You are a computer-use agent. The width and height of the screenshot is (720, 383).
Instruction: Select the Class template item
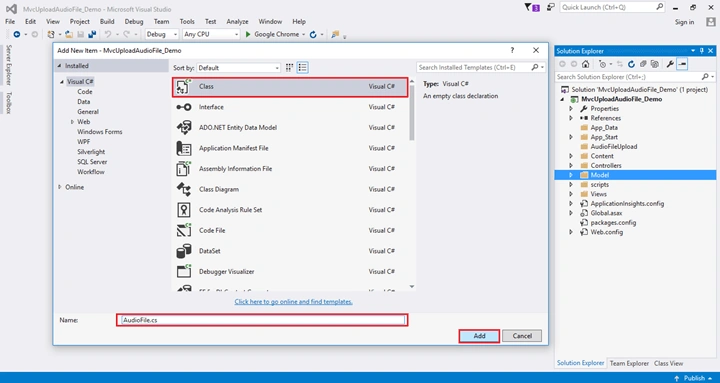click(x=290, y=87)
